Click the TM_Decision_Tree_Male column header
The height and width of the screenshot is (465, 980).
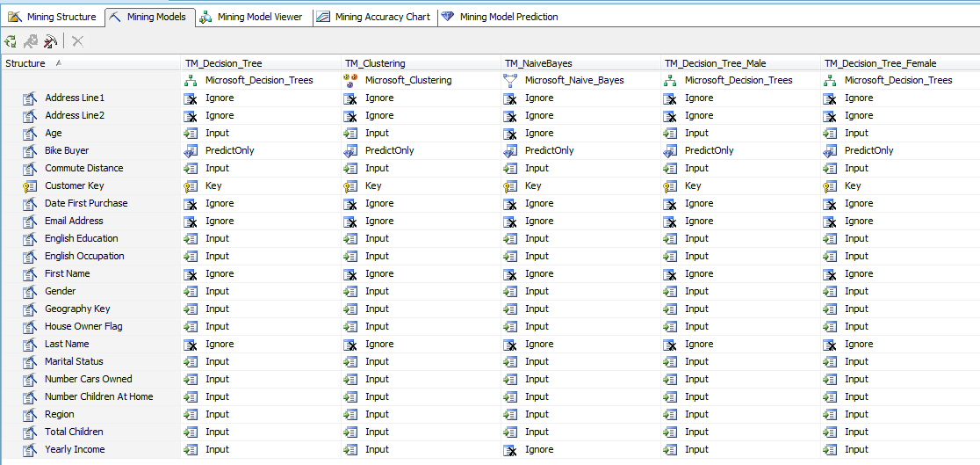point(740,63)
